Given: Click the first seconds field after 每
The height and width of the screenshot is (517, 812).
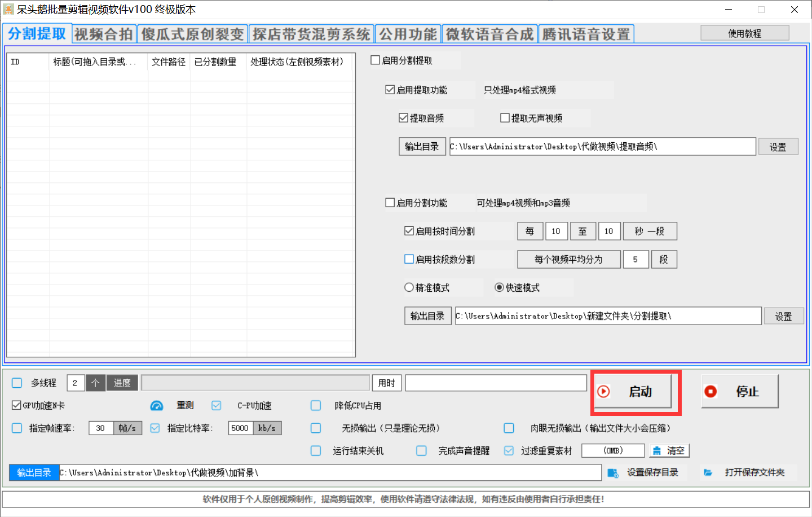Looking at the screenshot, I should point(556,231).
